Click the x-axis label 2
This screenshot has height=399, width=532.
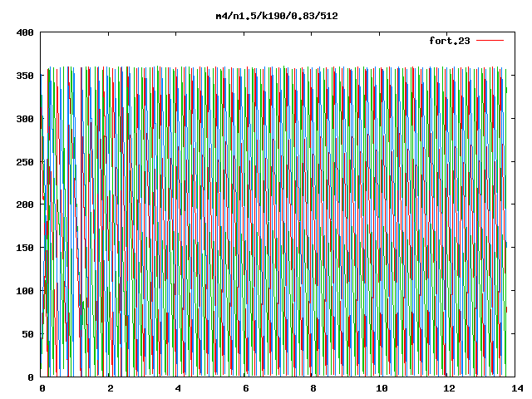pyautogui.click(x=111, y=388)
